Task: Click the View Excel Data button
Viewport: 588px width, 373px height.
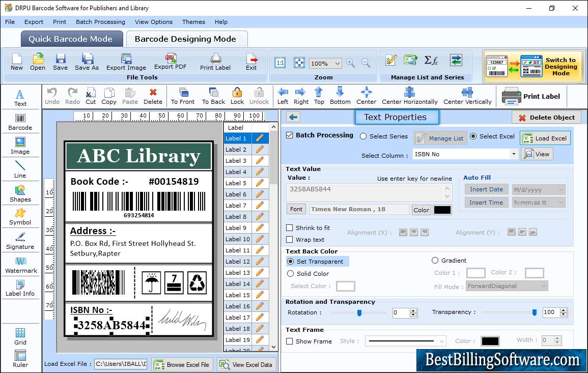Action: [x=247, y=364]
